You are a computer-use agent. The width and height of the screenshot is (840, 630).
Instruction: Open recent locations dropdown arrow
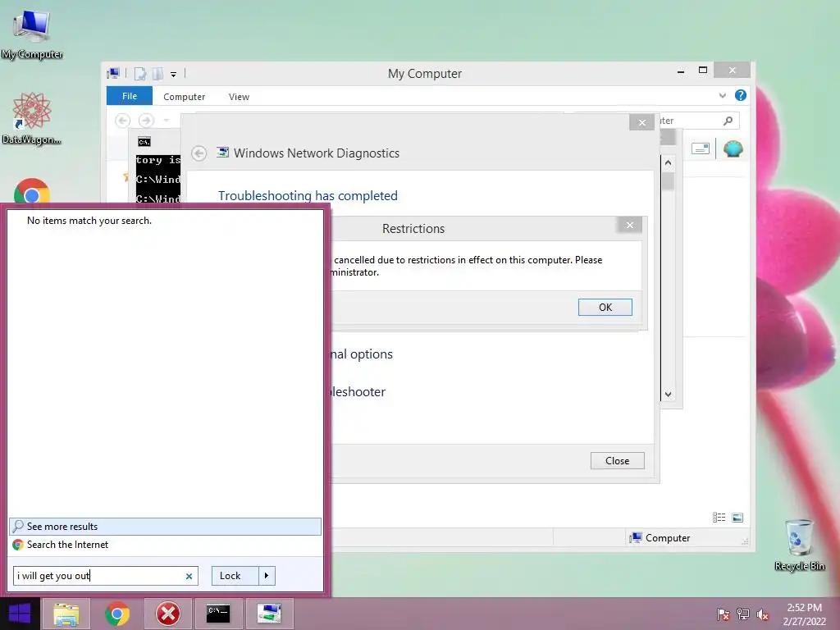coord(166,121)
